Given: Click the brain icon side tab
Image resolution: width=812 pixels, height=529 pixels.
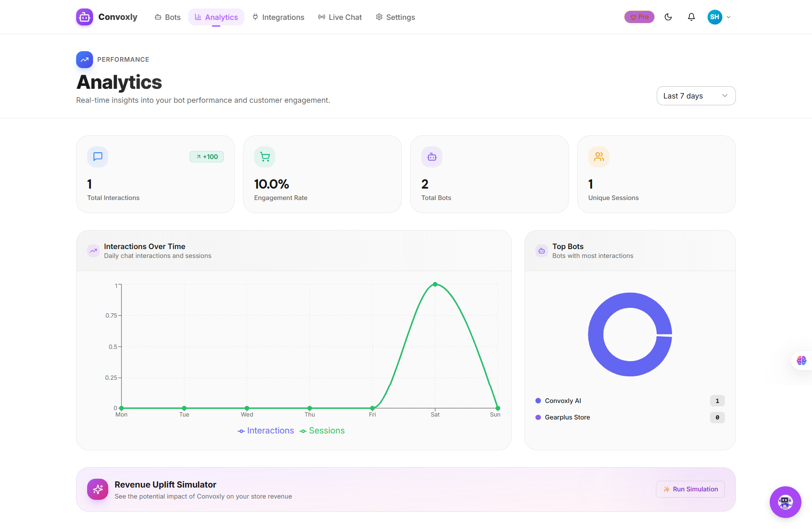Looking at the screenshot, I should (801, 360).
